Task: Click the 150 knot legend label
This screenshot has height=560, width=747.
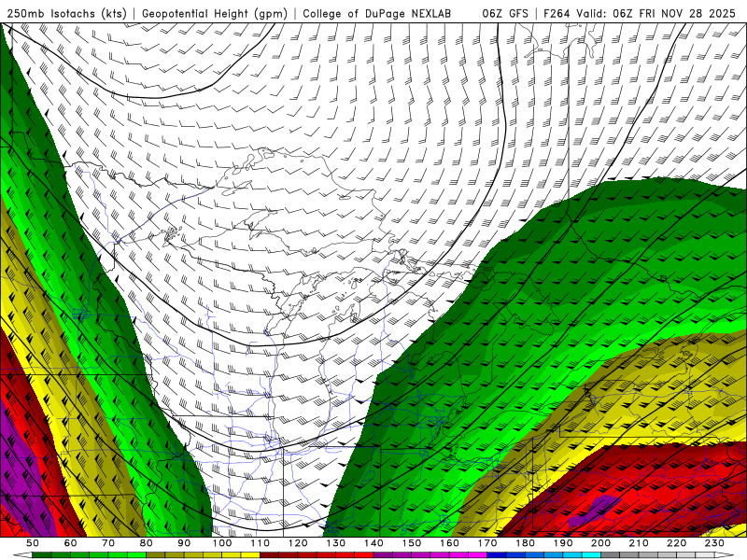Action: (x=412, y=543)
